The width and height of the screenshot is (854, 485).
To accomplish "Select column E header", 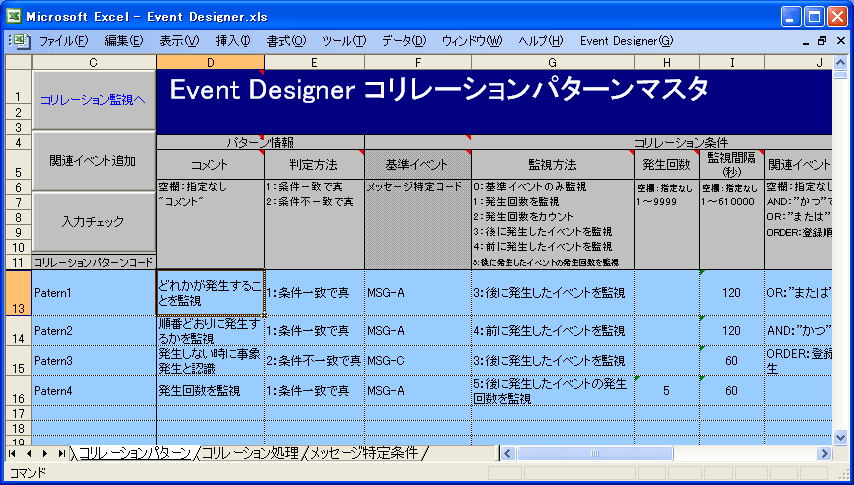I will pos(314,63).
